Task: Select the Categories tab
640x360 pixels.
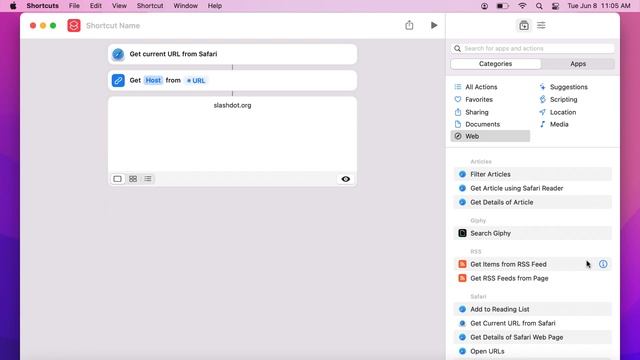Action: coord(496,64)
